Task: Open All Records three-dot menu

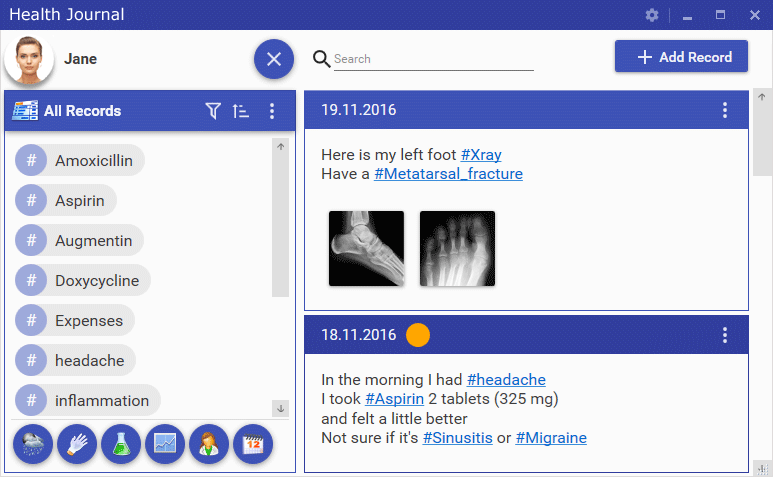Action: pos(272,111)
